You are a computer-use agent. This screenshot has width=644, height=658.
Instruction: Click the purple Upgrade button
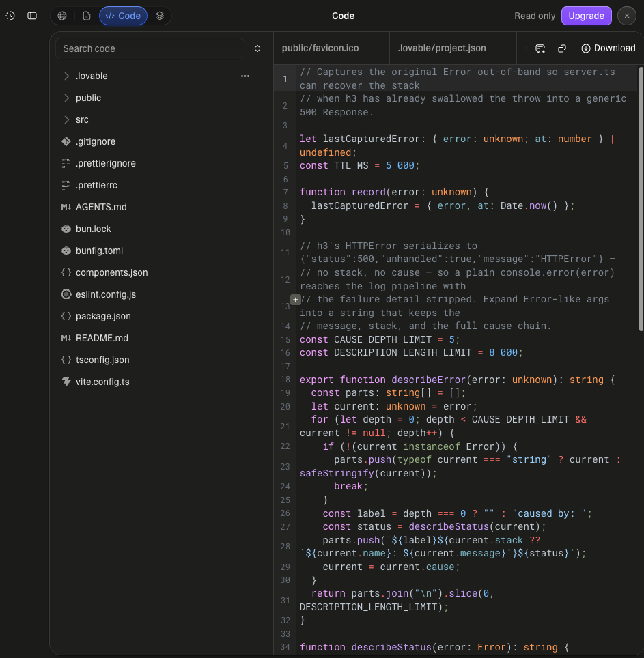(x=586, y=16)
